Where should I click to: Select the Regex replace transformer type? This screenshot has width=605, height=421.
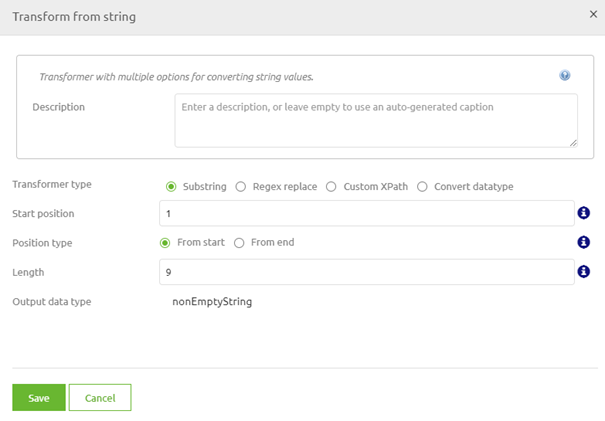[241, 187]
